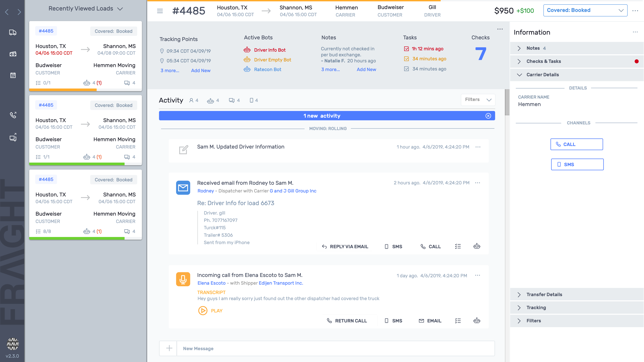Go forward with the right arrow in sidebar

point(19,12)
